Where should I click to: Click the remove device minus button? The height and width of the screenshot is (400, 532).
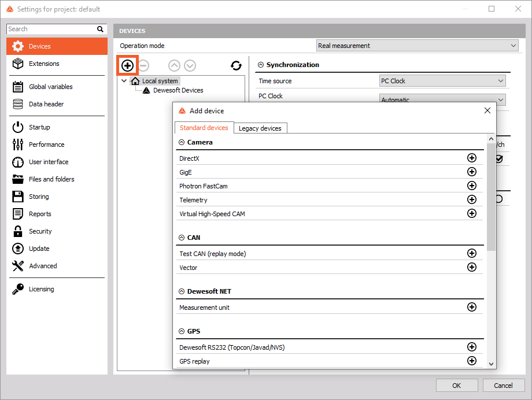click(x=143, y=65)
